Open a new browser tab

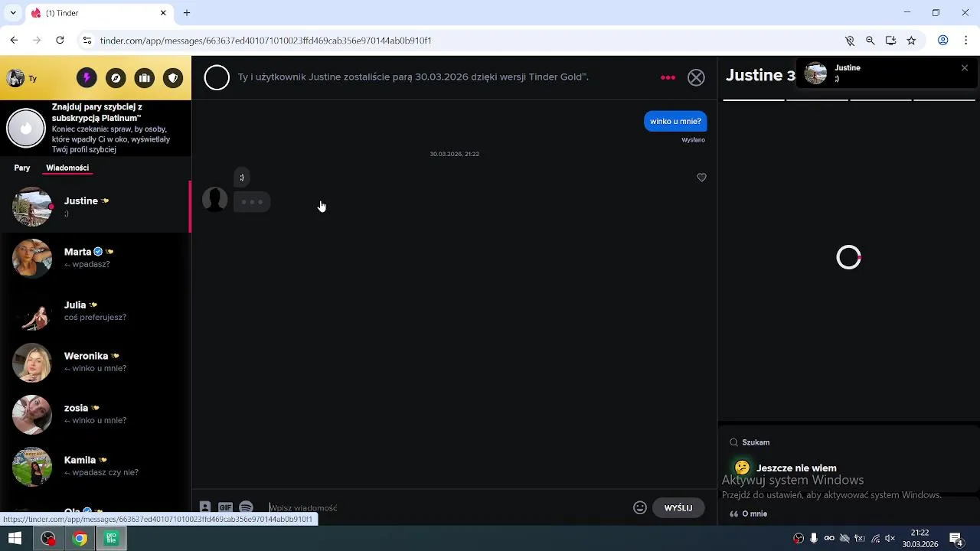pos(187,13)
